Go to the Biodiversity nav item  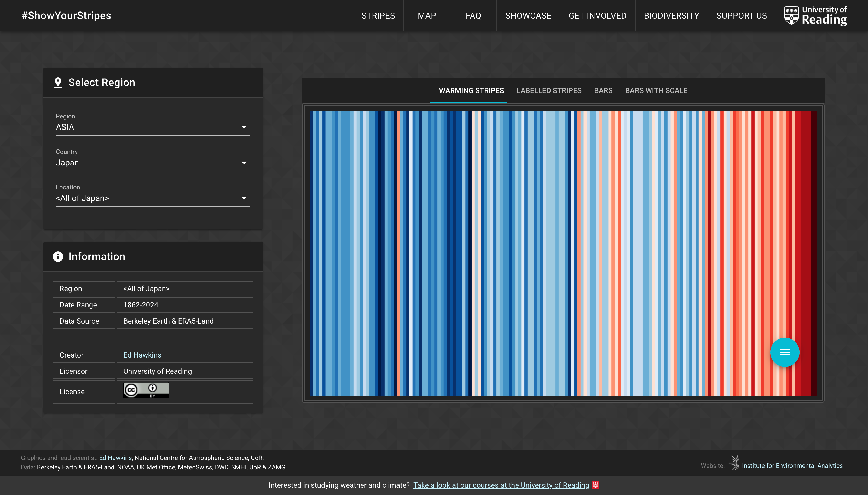tap(671, 16)
